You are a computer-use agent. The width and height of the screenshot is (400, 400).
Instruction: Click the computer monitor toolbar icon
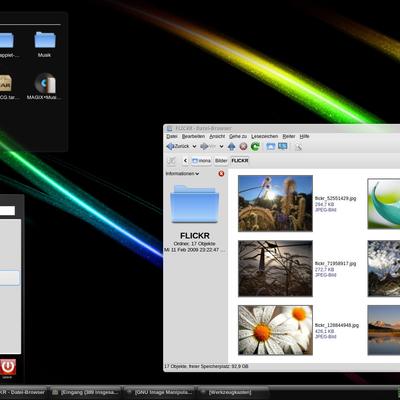(283, 146)
